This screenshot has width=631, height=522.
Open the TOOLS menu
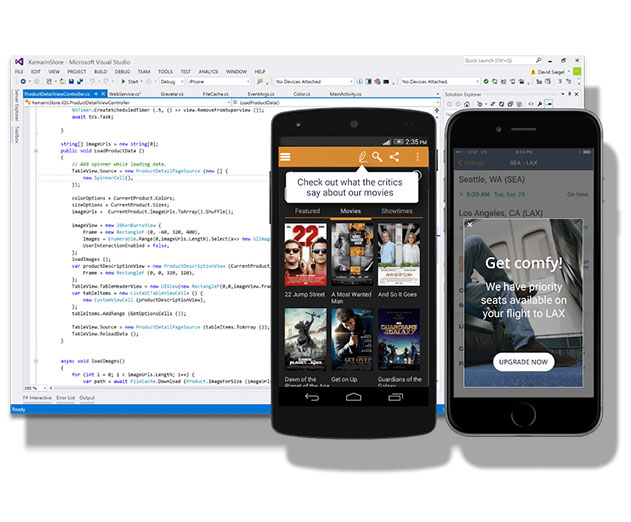[x=165, y=72]
